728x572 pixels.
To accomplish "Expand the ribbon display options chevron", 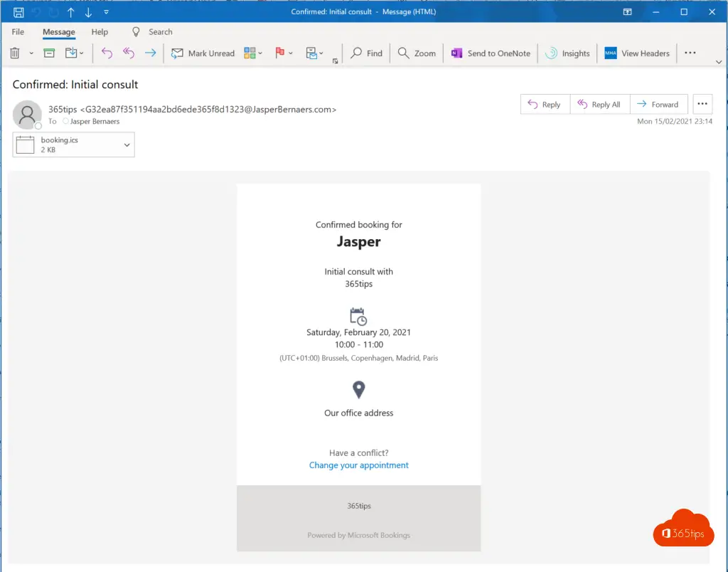I will pos(718,62).
